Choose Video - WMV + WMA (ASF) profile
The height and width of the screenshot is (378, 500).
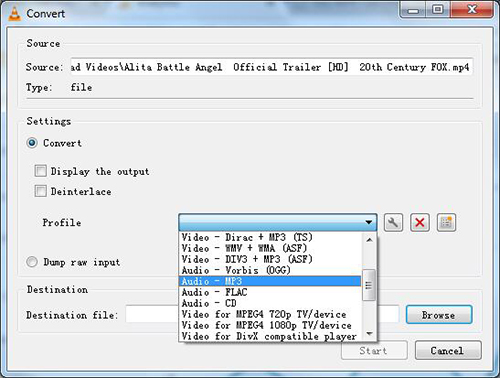tap(270, 248)
